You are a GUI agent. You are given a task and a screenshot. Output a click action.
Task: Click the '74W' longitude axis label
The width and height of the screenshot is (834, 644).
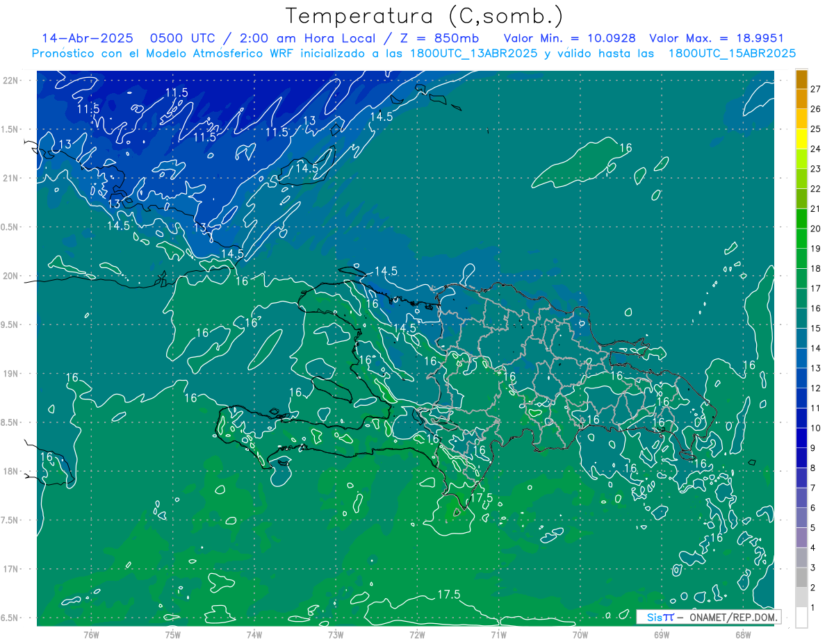(254, 635)
